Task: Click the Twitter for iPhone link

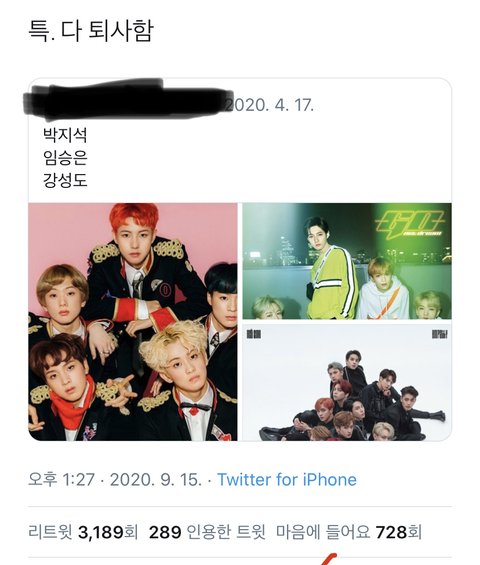Action: (287, 480)
